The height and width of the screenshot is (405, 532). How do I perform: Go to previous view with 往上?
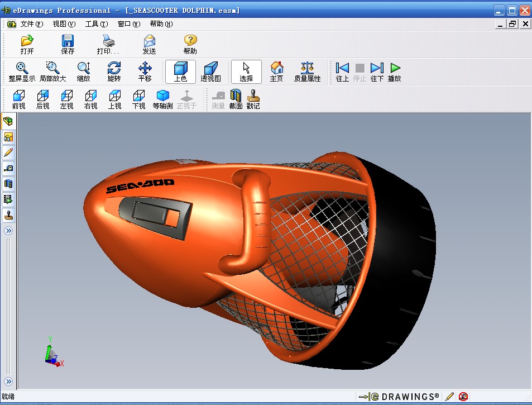[342, 72]
